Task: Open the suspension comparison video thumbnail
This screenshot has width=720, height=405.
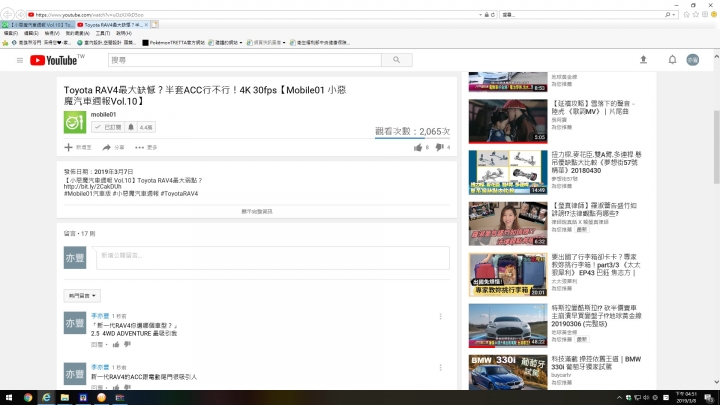Action: [x=508, y=172]
